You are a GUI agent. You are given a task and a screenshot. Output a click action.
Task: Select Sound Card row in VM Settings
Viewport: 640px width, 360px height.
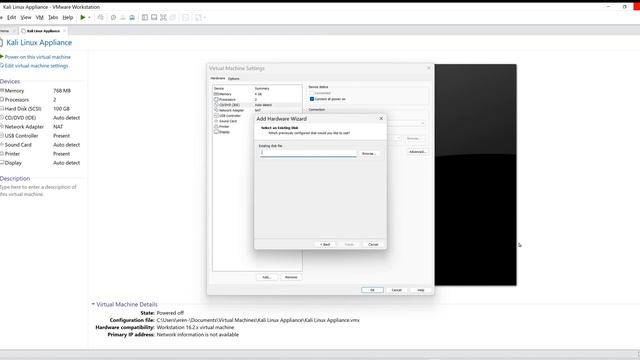[x=233, y=121]
